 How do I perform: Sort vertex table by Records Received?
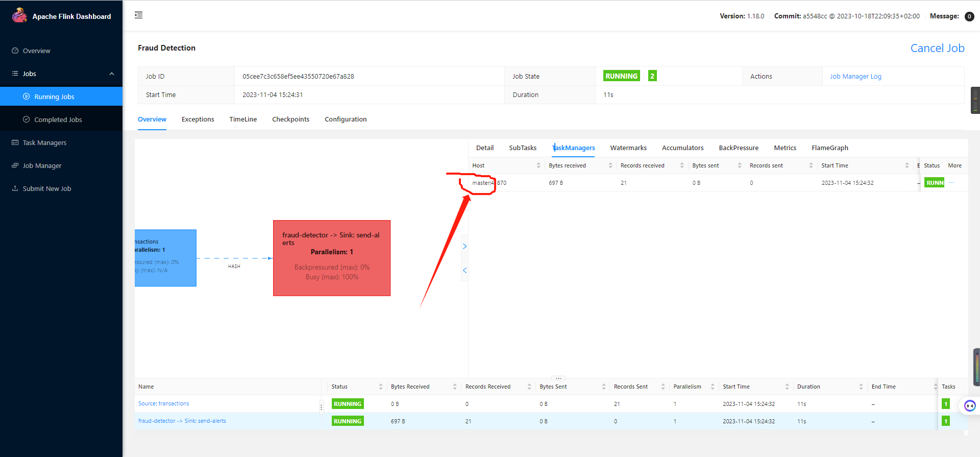(x=529, y=387)
